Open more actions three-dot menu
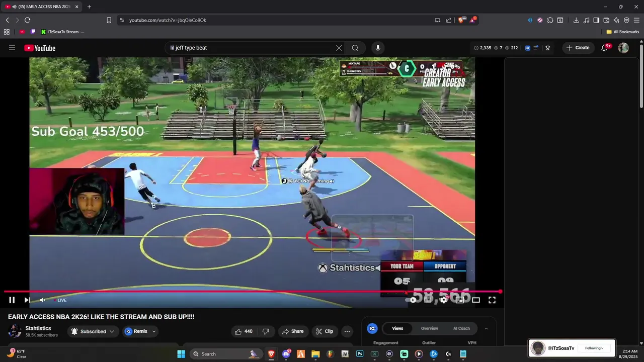This screenshot has width=644, height=362. (x=347, y=331)
